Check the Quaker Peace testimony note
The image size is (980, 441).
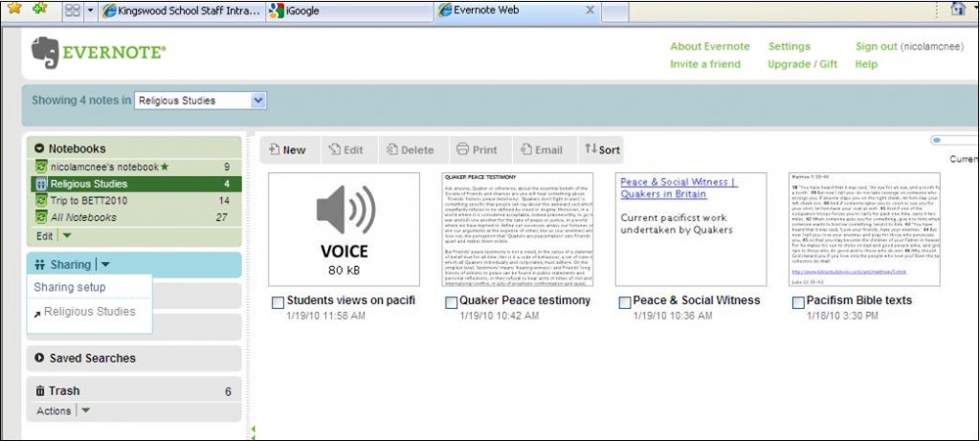[452, 302]
